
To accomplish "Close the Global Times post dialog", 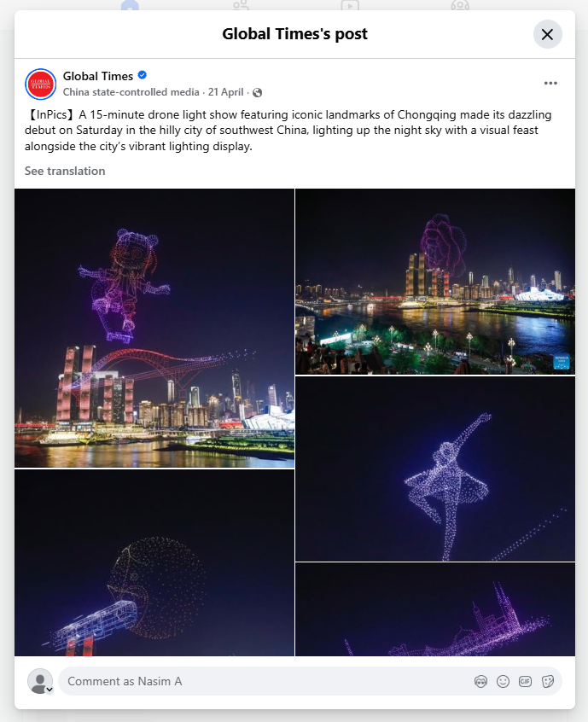I will pyautogui.click(x=547, y=34).
